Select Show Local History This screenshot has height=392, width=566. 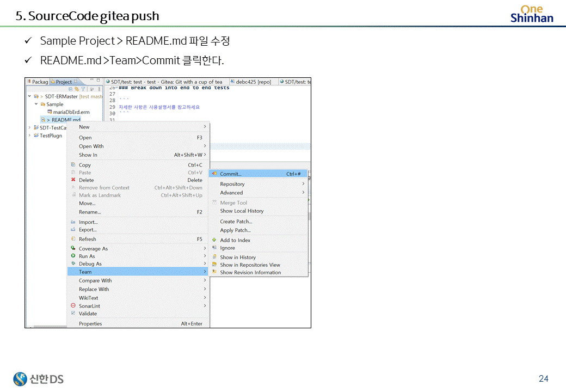tap(258, 211)
